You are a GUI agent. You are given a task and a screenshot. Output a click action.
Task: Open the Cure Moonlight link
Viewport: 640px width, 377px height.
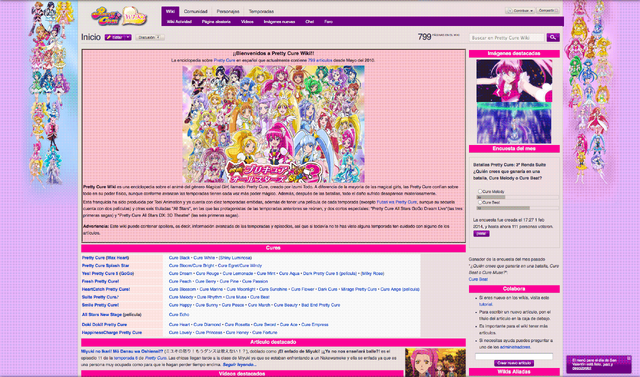pos(241,289)
